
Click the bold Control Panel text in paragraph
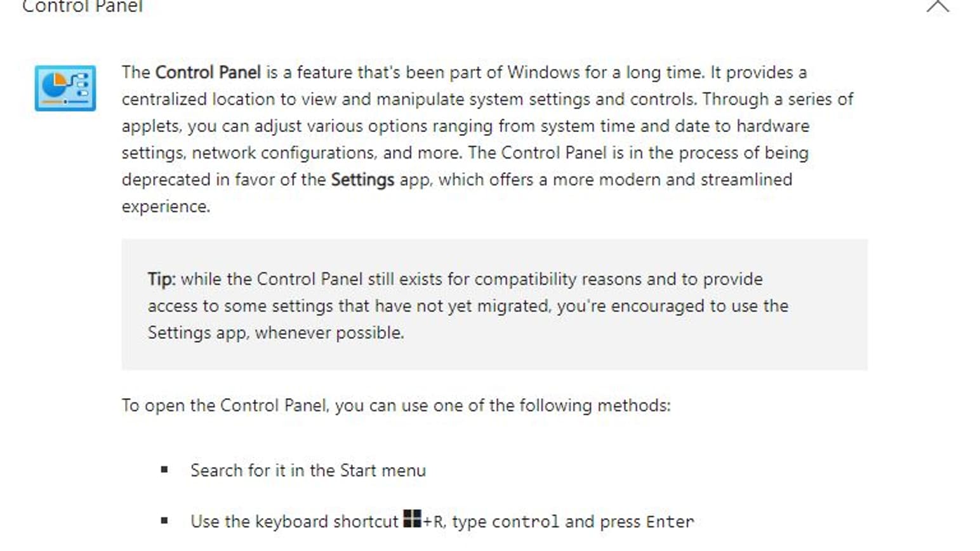[208, 72]
